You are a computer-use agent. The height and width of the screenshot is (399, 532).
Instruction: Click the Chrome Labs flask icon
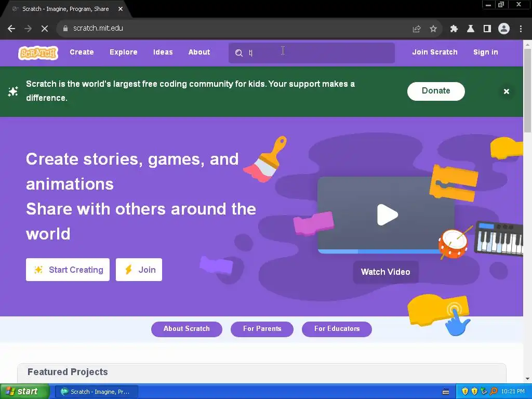471,29
